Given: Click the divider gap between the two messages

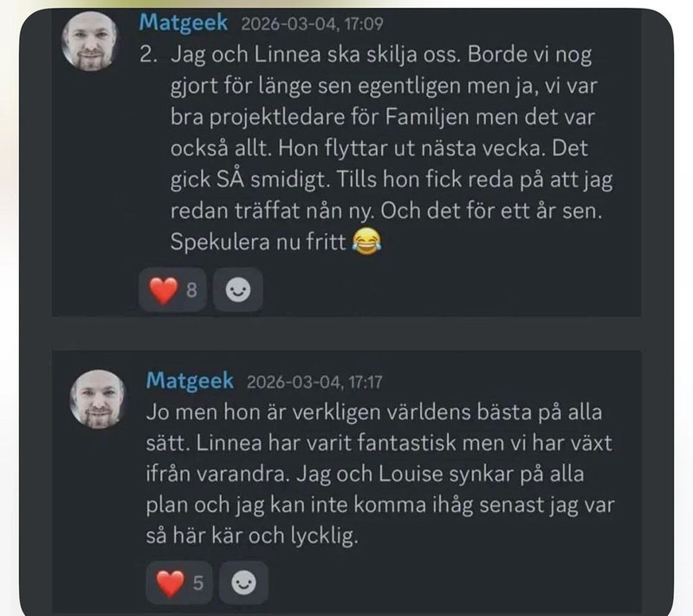Looking at the screenshot, I should pos(346,334).
